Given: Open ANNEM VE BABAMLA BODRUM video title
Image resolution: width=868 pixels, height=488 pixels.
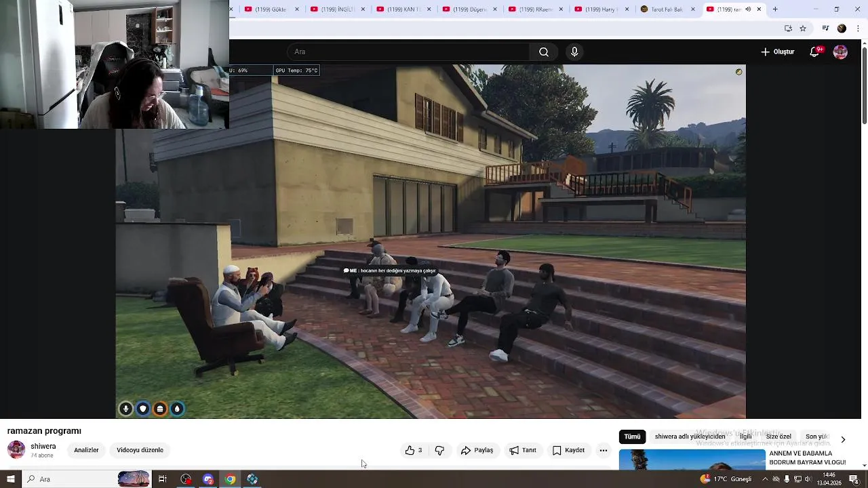Looking at the screenshot, I should click(807, 457).
